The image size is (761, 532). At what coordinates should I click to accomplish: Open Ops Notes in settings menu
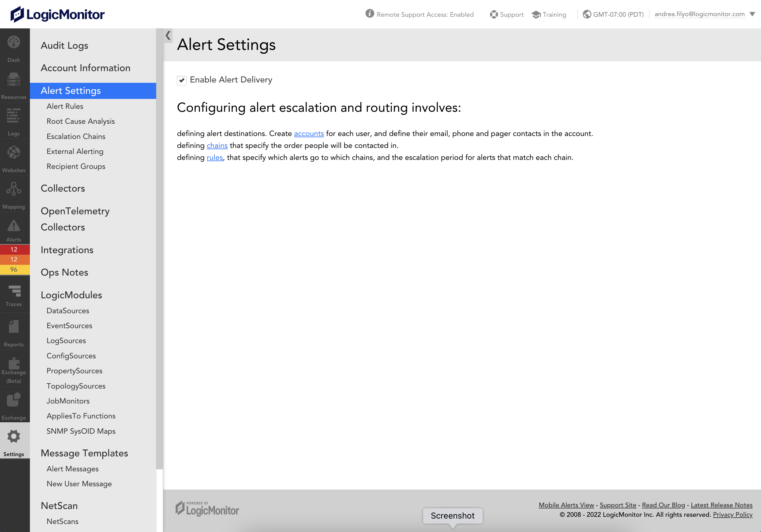coord(65,272)
